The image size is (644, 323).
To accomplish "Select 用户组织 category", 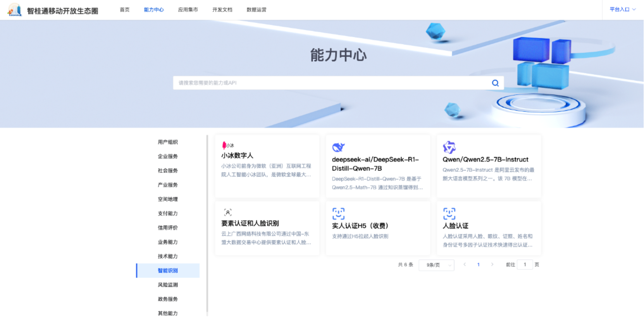I will point(168,142).
